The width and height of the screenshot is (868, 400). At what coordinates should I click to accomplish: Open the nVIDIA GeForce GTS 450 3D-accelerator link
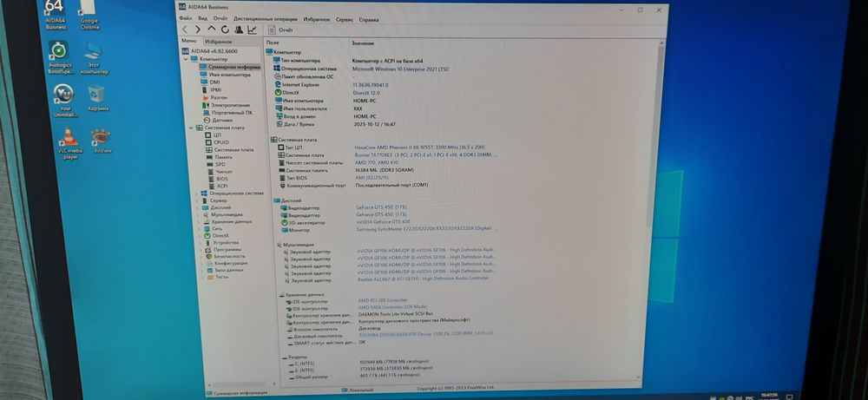[384, 222]
